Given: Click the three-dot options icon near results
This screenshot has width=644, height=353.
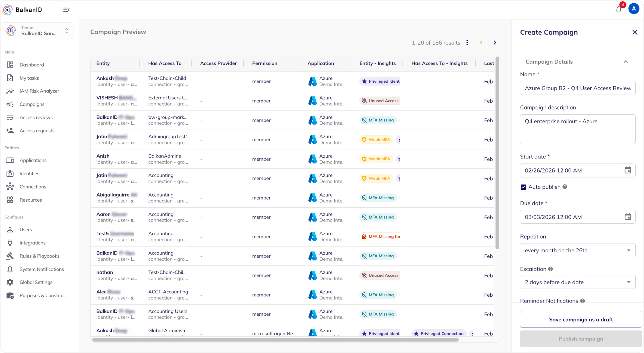Looking at the screenshot, I should [467, 43].
